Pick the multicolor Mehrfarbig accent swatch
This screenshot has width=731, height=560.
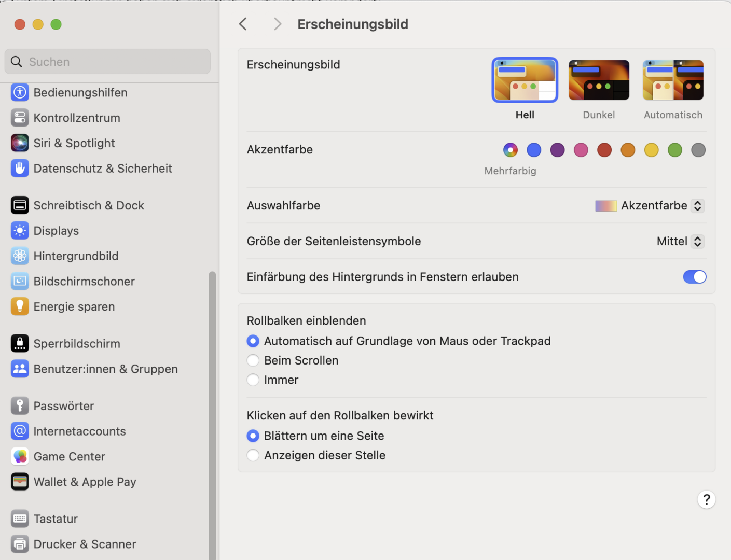[511, 150]
